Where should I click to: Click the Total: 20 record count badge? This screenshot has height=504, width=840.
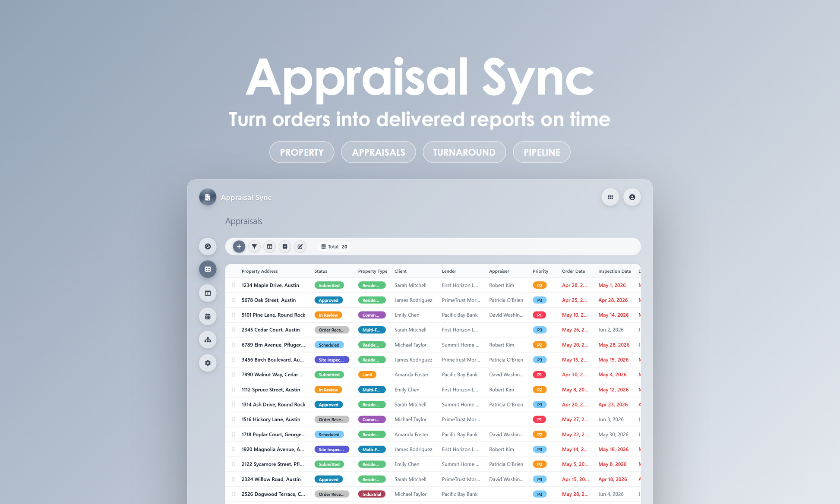tap(334, 246)
